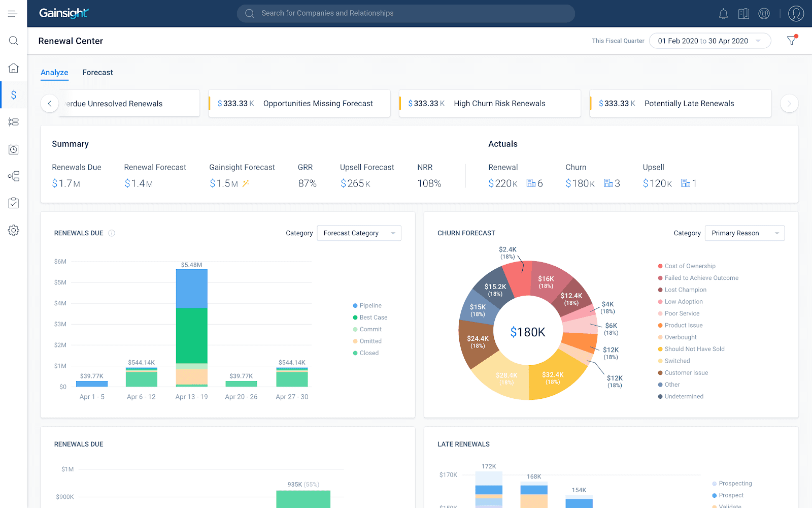
Task: Toggle Best Case legend series
Action: tap(373, 317)
